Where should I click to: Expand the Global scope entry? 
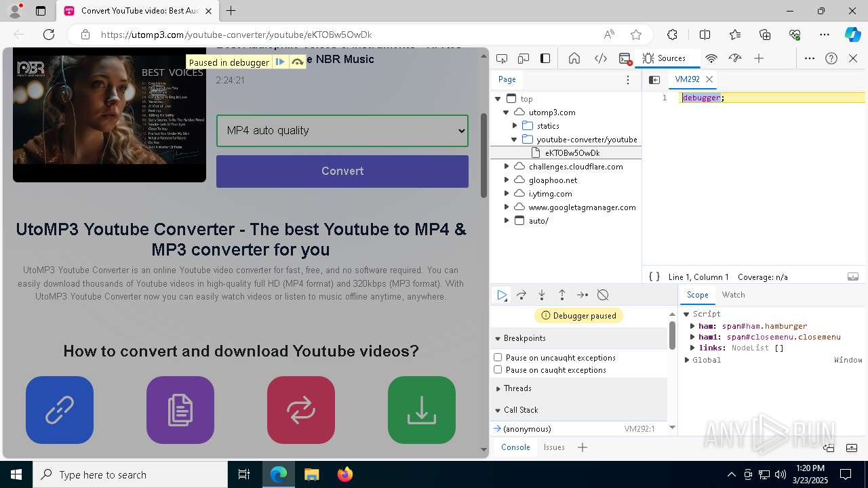pos(687,360)
